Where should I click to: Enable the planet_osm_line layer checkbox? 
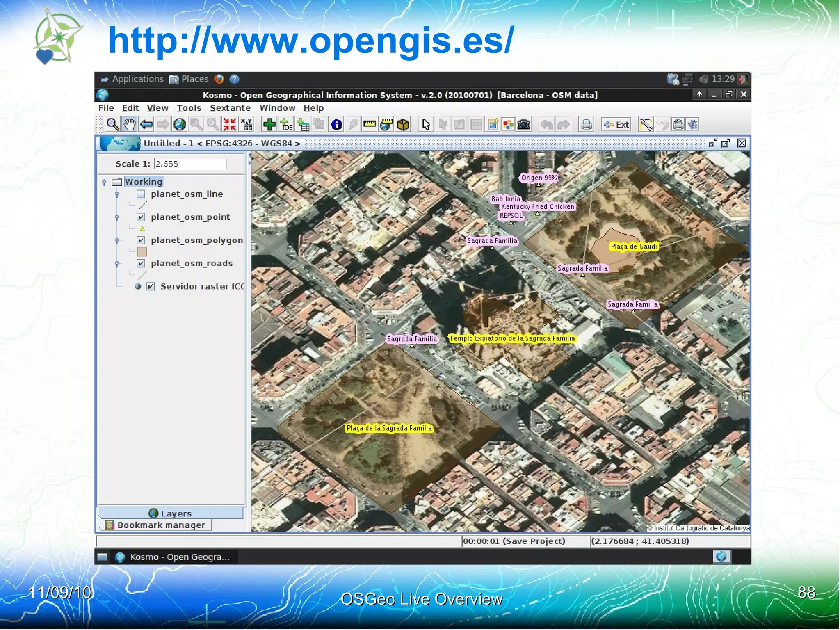(x=141, y=194)
